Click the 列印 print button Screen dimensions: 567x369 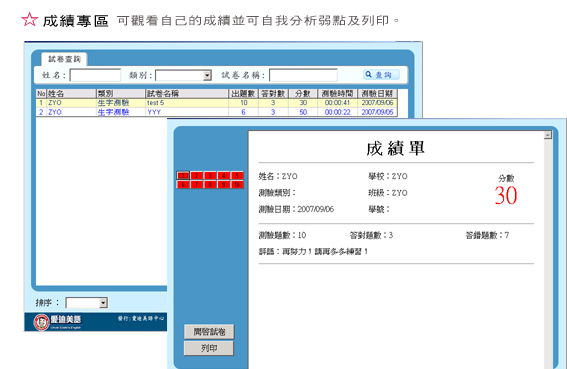click(x=209, y=348)
